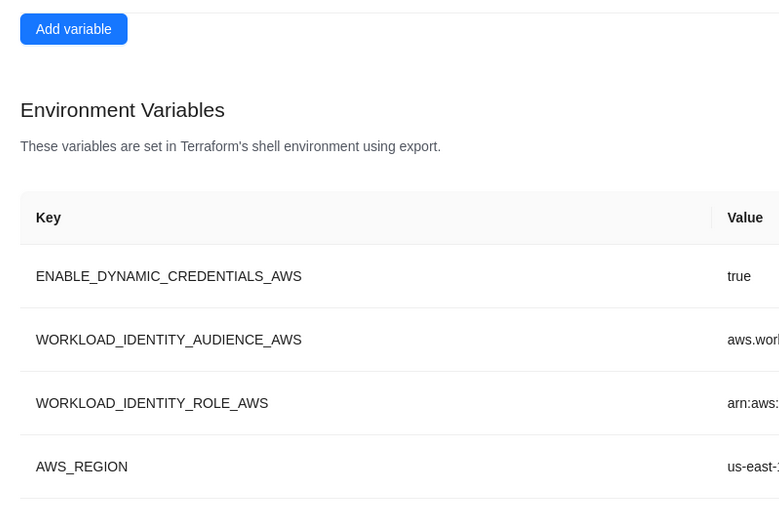Image resolution: width=779 pixels, height=515 pixels.
Task: Click the audience value starting with aws.work
Action: [752, 340]
